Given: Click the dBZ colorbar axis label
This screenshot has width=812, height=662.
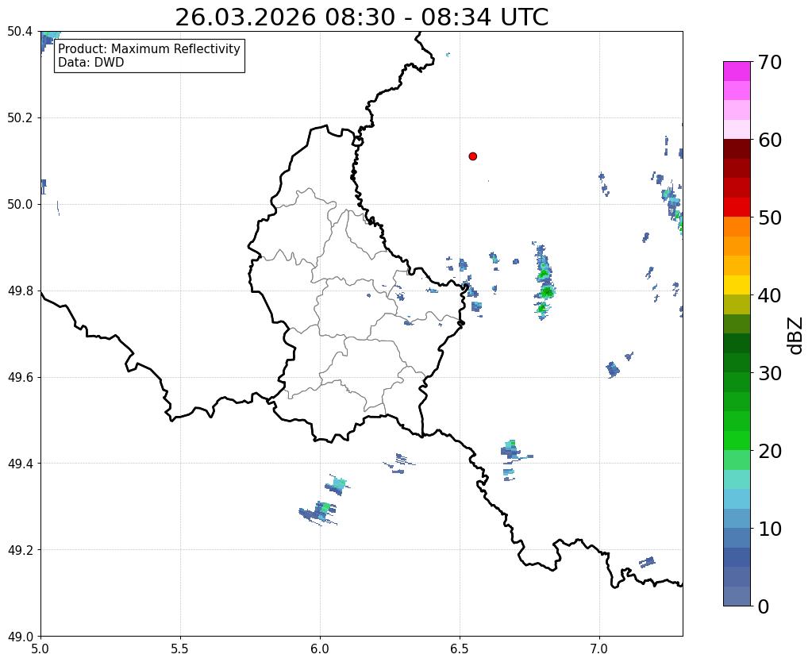Looking at the screenshot, I should (796, 336).
